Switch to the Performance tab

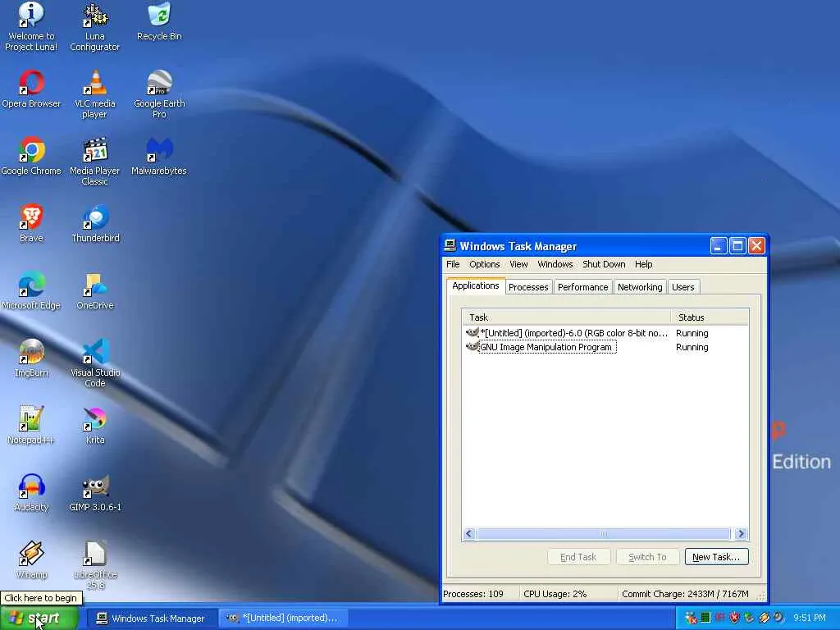pos(583,287)
